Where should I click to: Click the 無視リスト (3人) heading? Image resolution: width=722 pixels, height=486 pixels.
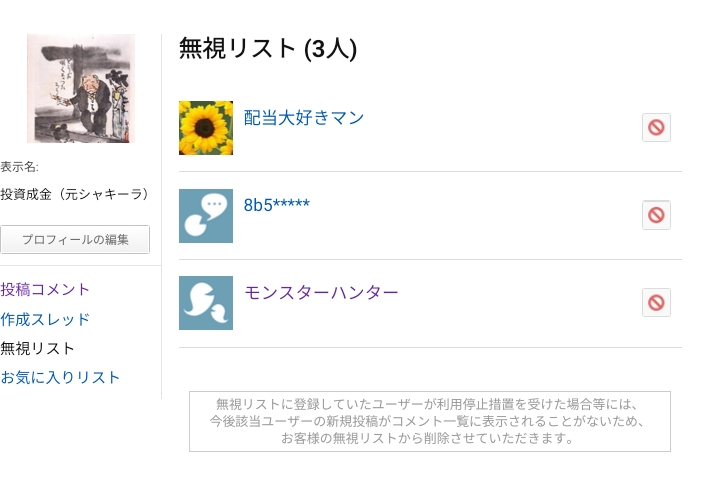click(268, 48)
